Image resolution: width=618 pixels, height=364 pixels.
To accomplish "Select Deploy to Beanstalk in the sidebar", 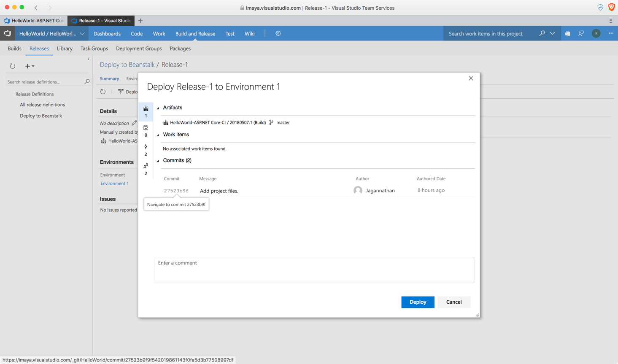I will (41, 116).
